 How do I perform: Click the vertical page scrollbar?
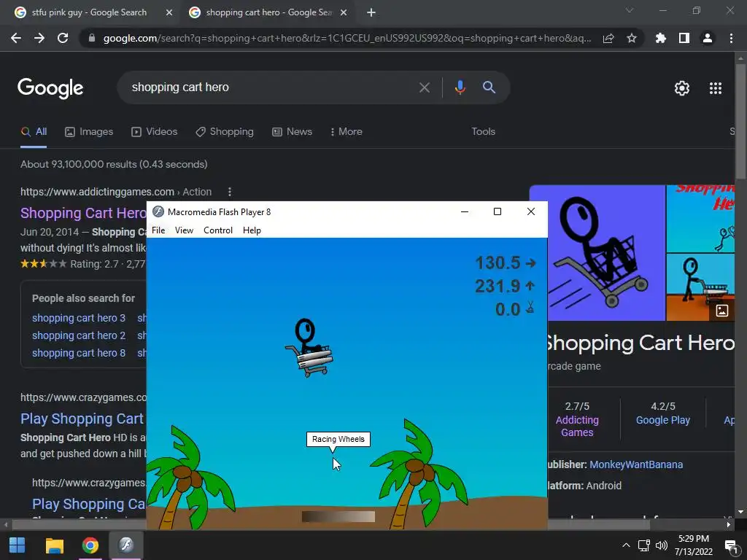740,122
